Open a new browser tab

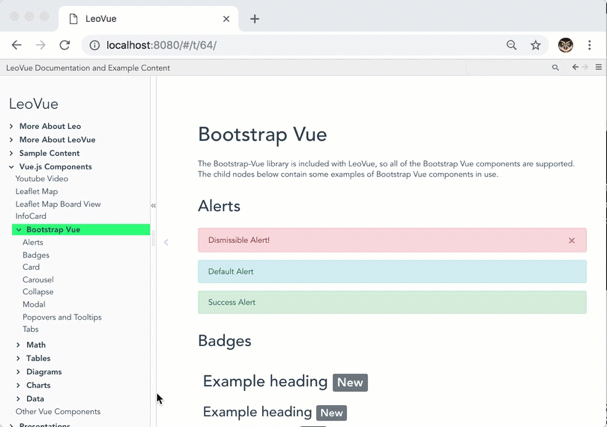tap(254, 19)
